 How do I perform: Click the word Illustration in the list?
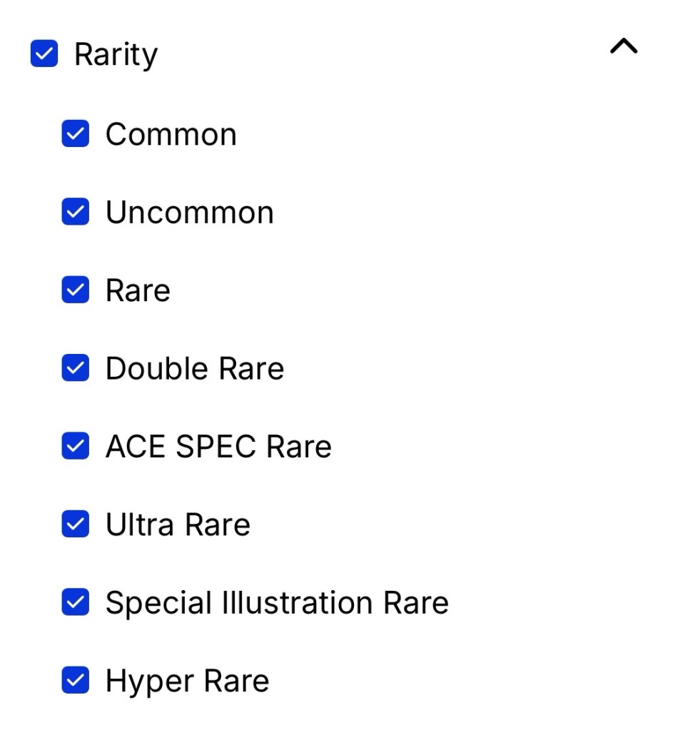pos(288,604)
